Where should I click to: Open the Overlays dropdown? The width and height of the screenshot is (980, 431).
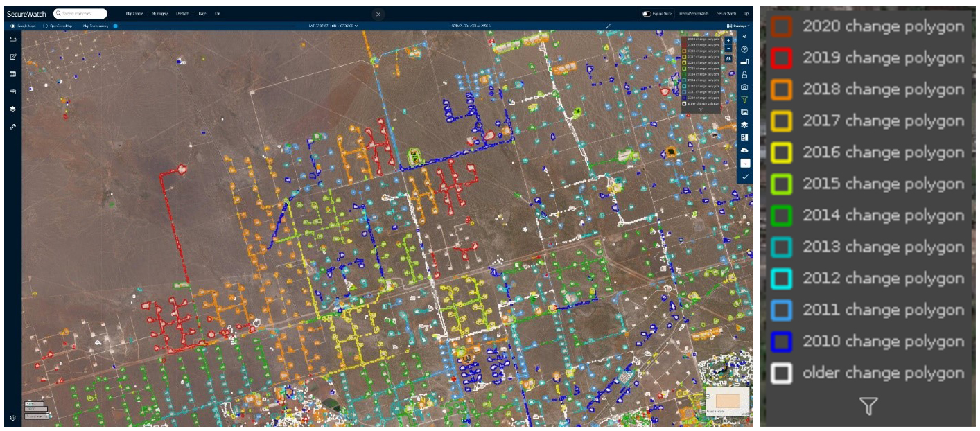pos(738,26)
